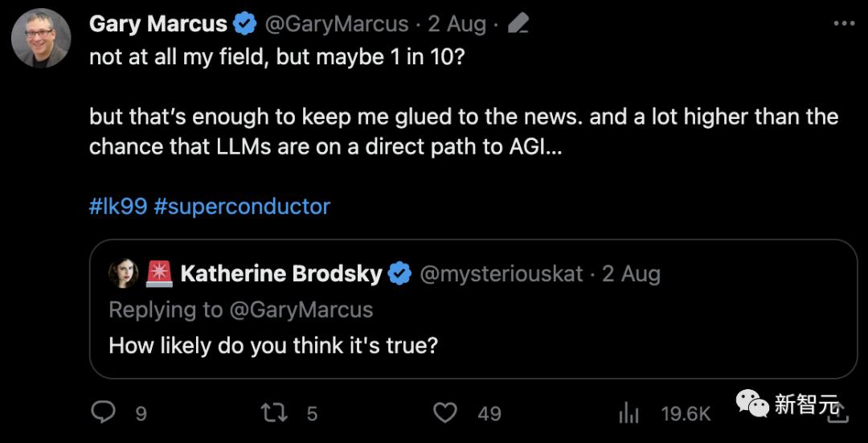The height and width of the screenshot is (443, 868).
Task: Click the edit pencil icon beside date
Action: (x=518, y=25)
